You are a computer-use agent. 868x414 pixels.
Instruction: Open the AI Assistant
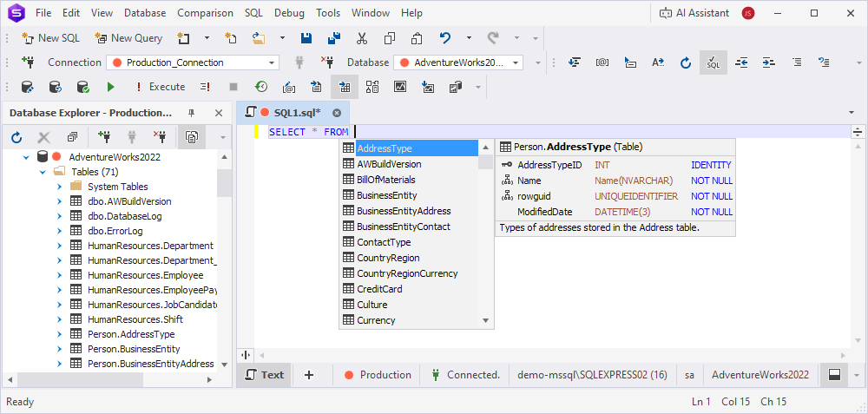[x=693, y=13]
